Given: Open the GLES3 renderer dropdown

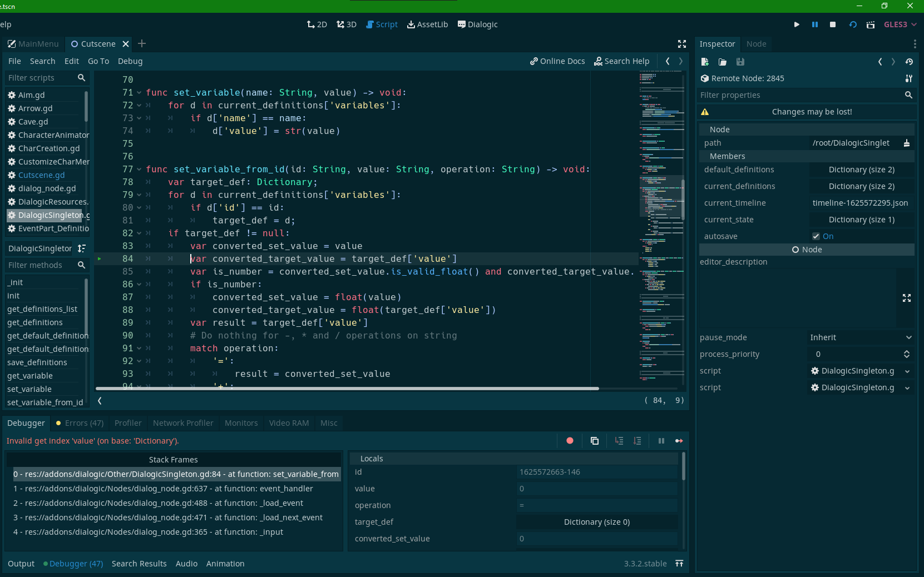Looking at the screenshot, I should point(900,24).
